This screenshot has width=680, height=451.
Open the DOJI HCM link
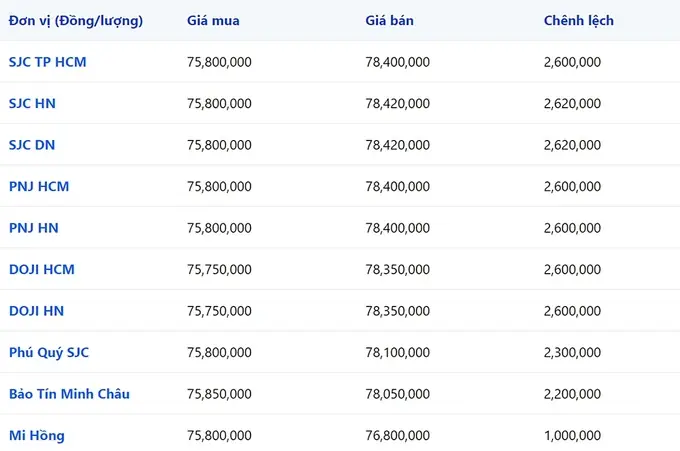42,270
